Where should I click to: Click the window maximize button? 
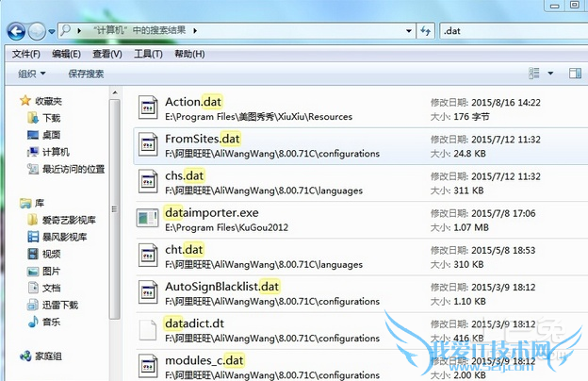[x=575, y=5]
